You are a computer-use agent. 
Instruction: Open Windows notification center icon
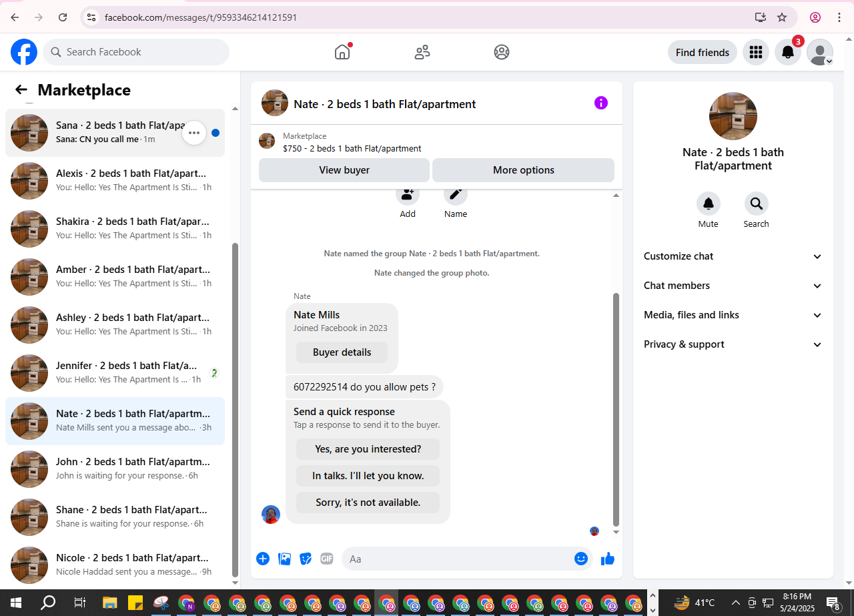pyautogui.click(x=833, y=603)
